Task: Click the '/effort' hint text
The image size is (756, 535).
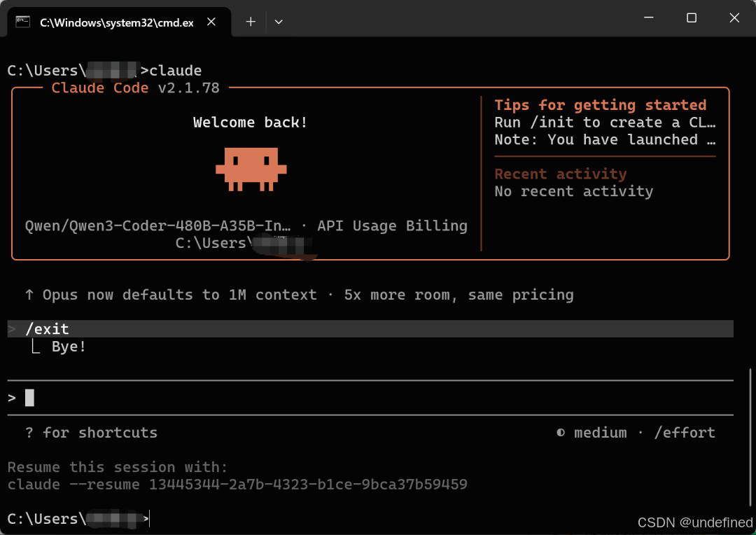Action: coord(685,433)
